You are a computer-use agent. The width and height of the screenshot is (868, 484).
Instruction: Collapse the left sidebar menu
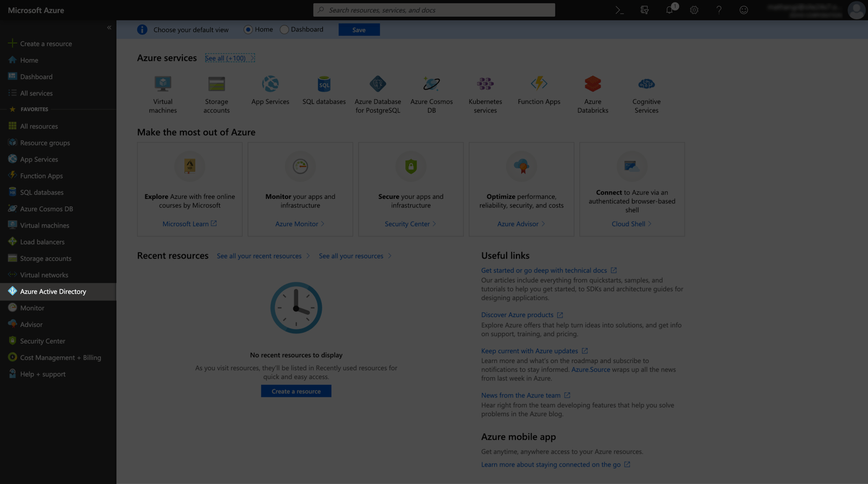(x=109, y=27)
